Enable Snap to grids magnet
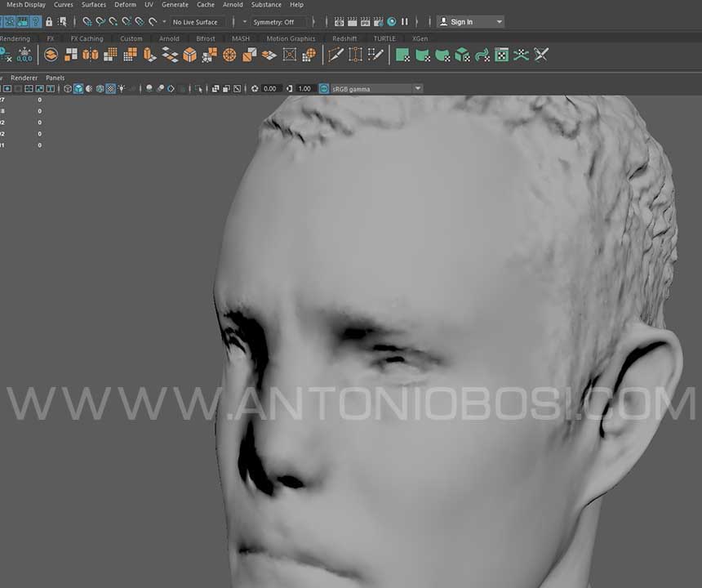Screen dimensions: 702x588 point(87,21)
